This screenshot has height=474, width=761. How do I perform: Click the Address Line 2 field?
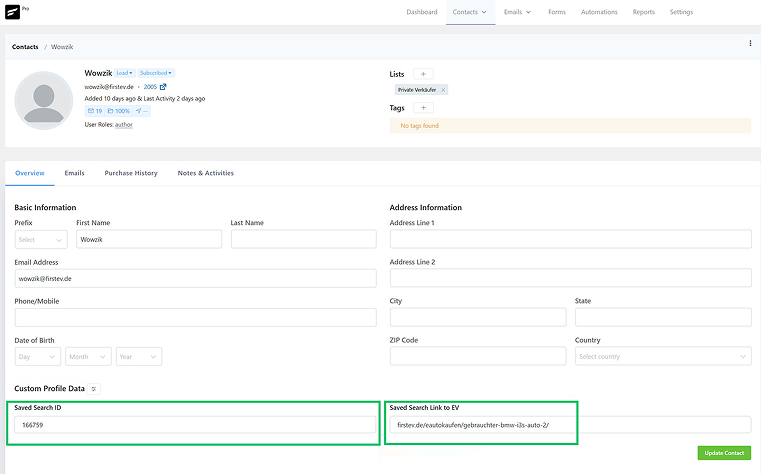click(x=571, y=278)
